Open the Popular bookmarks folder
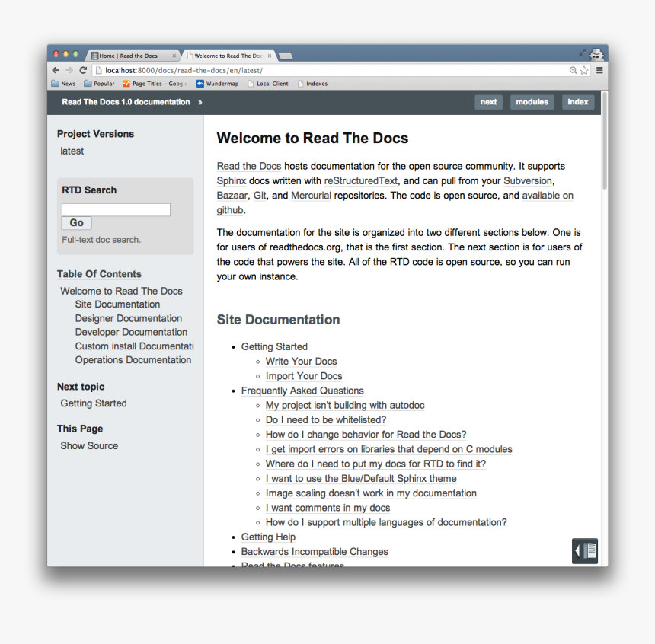The width and height of the screenshot is (655, 644). click(x=99, y=84)
